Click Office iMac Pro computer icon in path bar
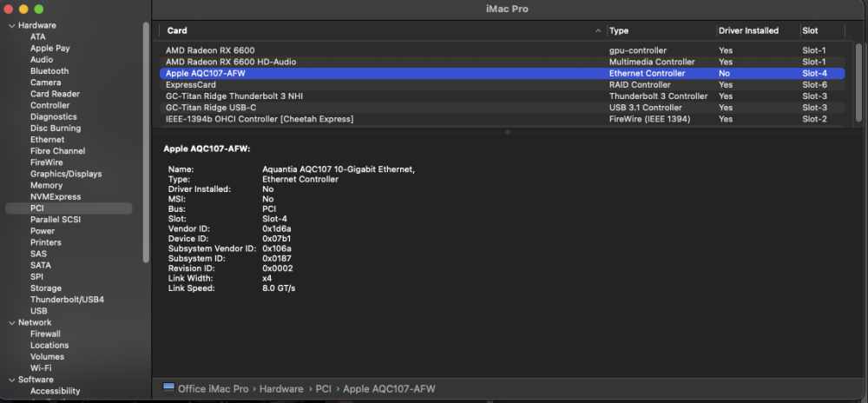868x403 pixels. pyautogui.click(x=169, y=388)
